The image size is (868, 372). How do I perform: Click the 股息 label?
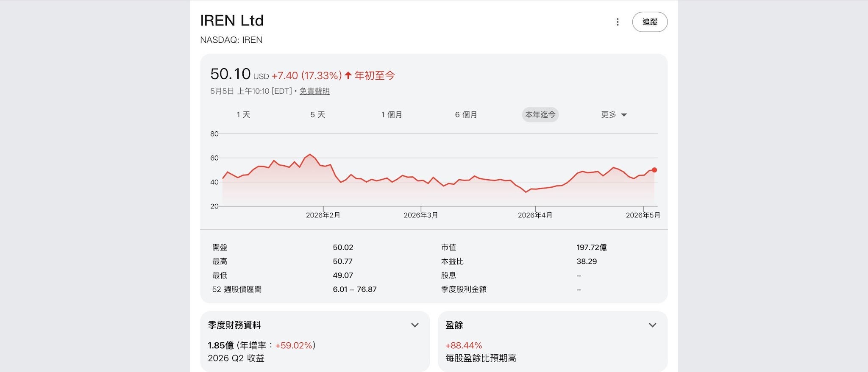(x=448, y=275)
